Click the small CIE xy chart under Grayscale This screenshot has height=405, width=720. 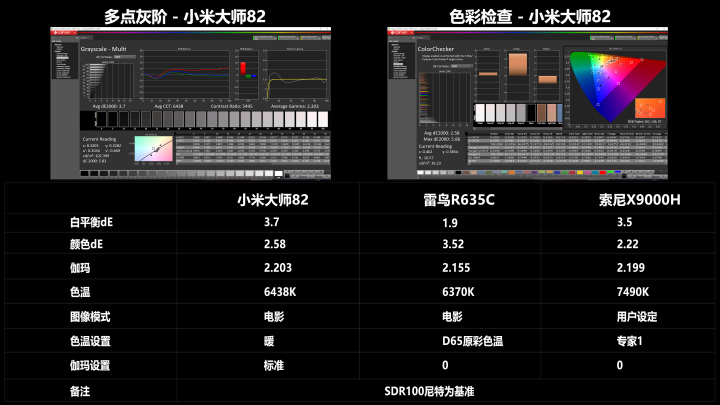click(154, 149)
